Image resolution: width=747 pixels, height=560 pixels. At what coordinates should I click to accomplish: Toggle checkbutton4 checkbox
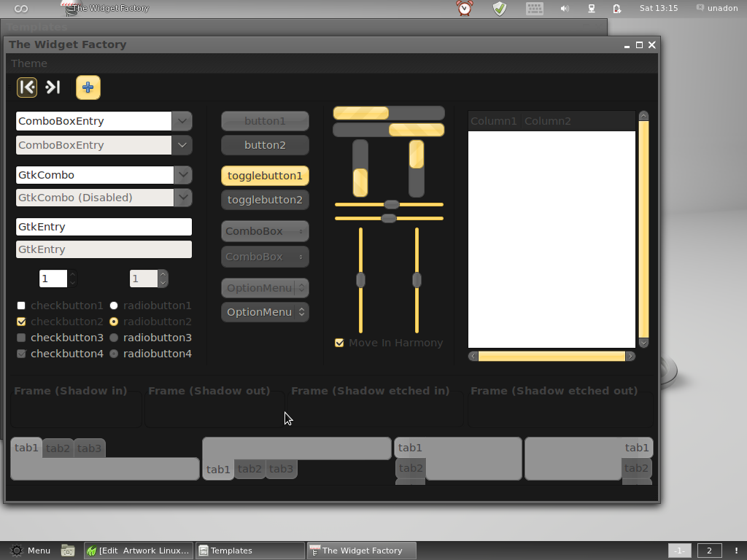[21, 354]
